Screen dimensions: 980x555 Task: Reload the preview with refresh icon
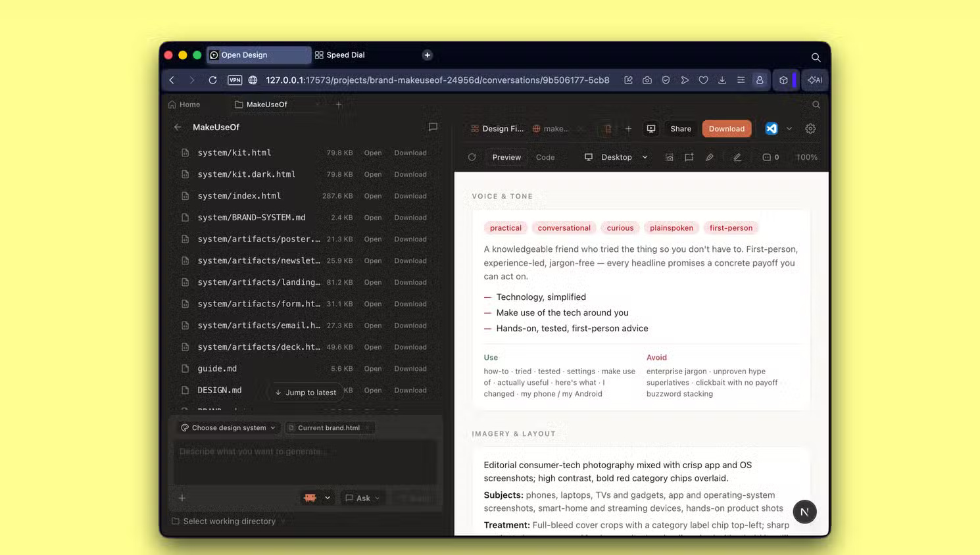472,157
